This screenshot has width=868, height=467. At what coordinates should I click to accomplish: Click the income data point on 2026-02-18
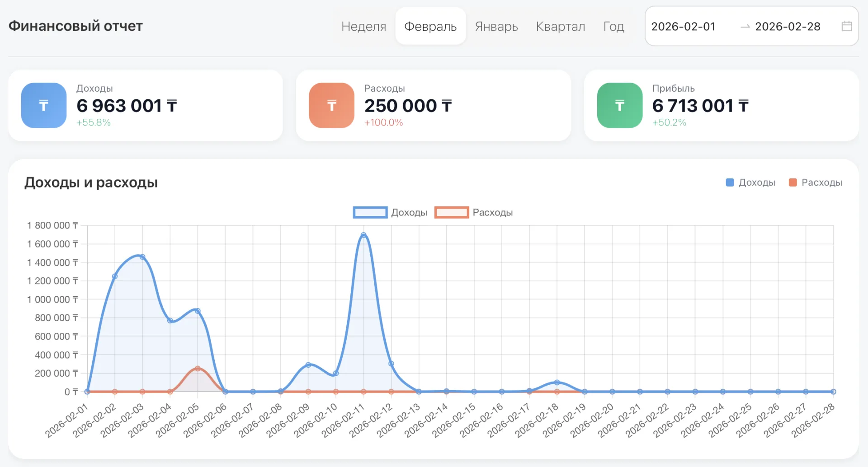click(x=557, y=383)
